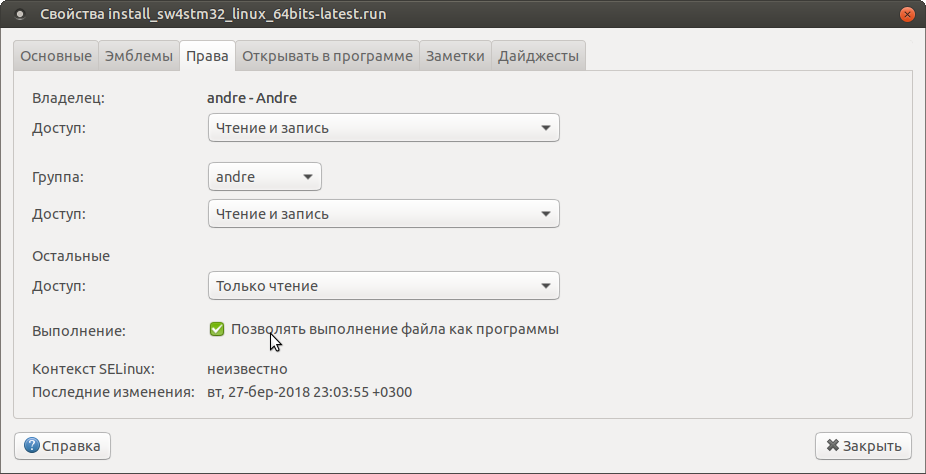926x474 pixels.
Task: Click the Остальные section label
Action: (71, 256)
